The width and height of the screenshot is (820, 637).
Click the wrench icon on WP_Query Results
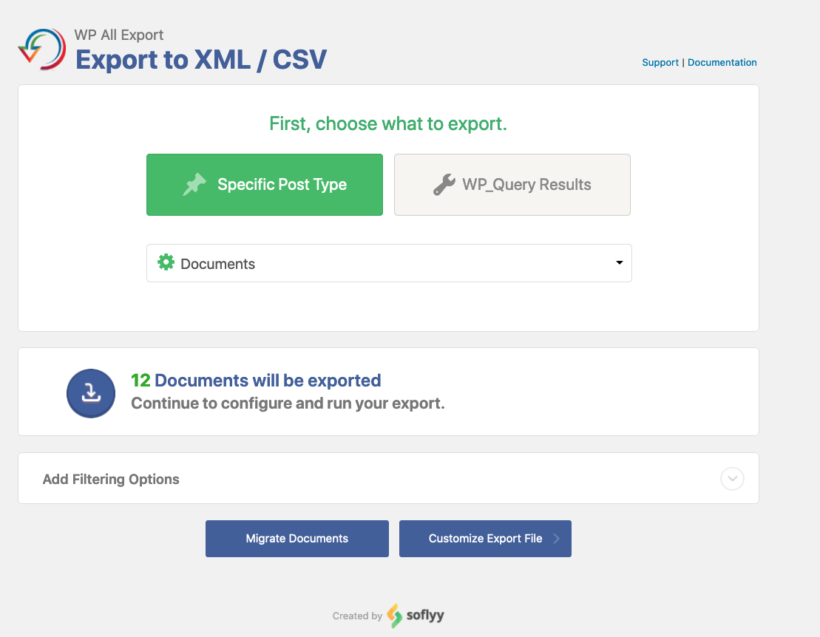click(x=444, y=185)
